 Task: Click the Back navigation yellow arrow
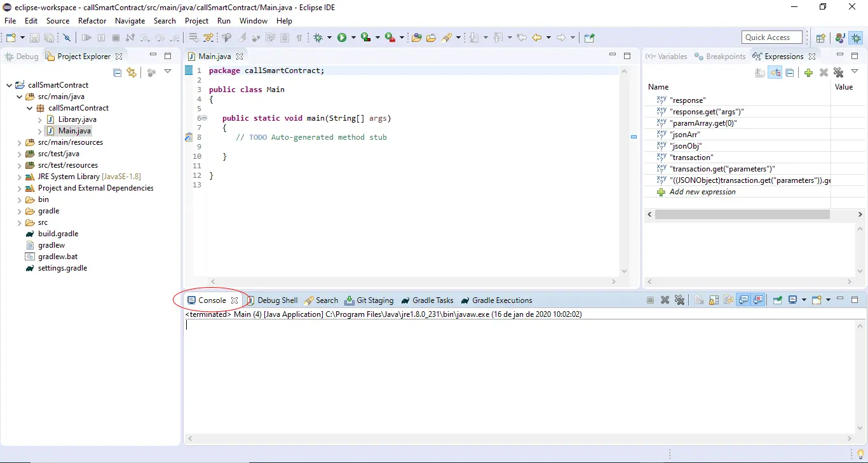(x=537, y=38)
